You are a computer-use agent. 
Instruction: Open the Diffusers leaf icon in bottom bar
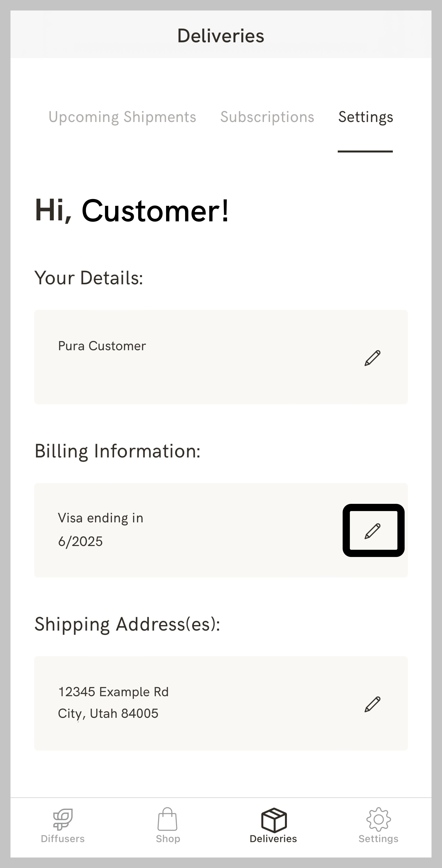(x=63, y=819)
